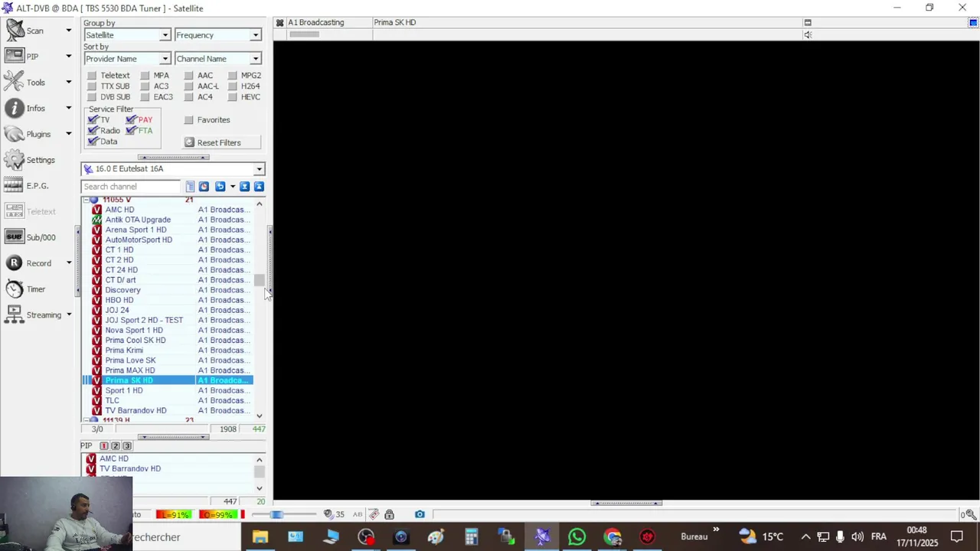
Task: Collapse the 11055 V transponder node
Action: [86, 200]
